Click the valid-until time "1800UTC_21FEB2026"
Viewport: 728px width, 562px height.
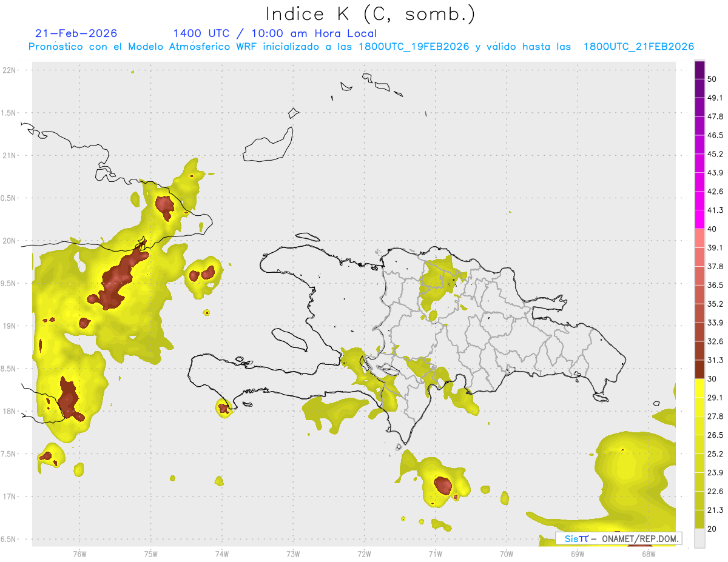[x=639, y=47]
